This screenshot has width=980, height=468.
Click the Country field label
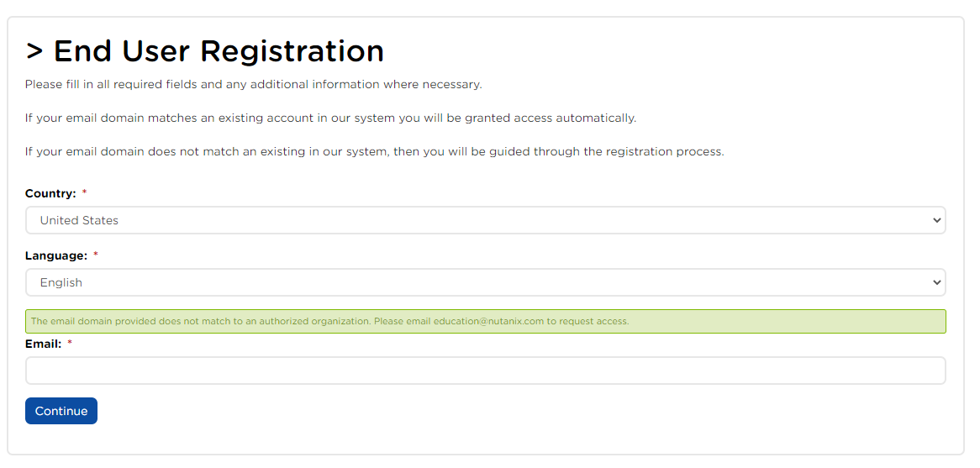click(x=50, y=193)
